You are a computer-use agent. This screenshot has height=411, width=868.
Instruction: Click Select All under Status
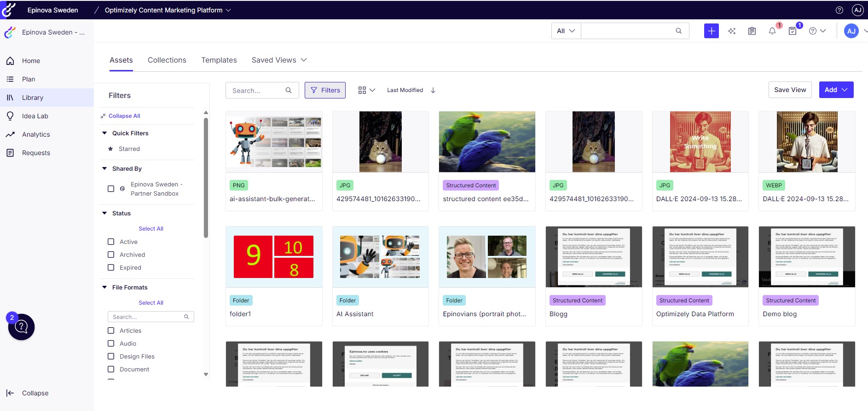(151, 229)
